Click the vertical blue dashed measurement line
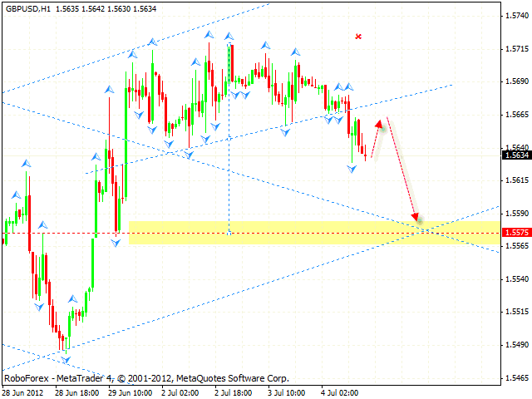 (x=229, y=139)
